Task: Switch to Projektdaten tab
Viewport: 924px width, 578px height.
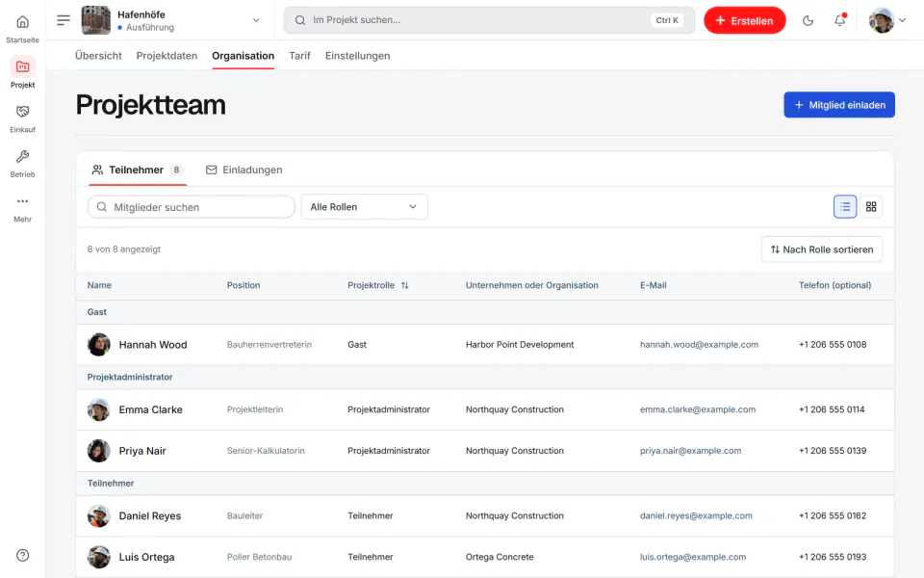Action: coord(167,56)
